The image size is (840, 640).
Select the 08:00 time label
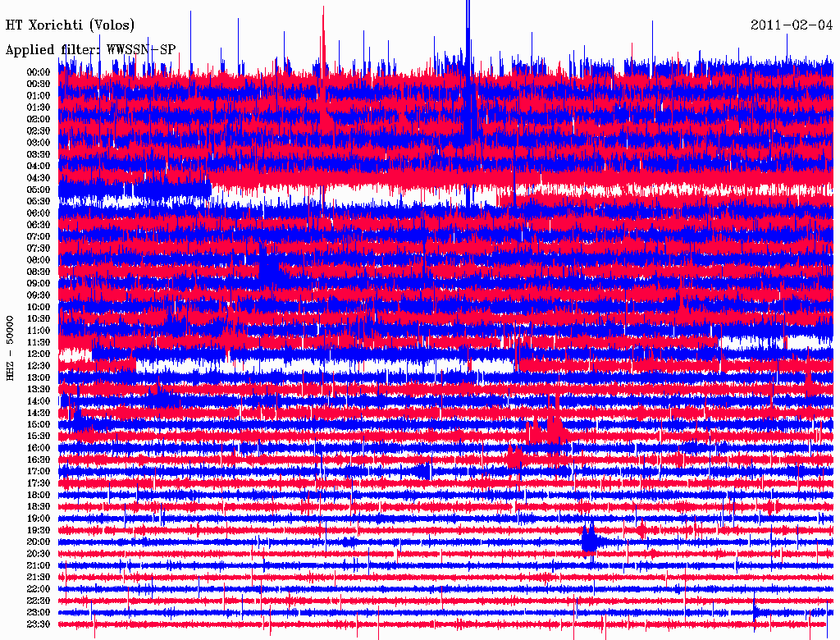point(39,260)
